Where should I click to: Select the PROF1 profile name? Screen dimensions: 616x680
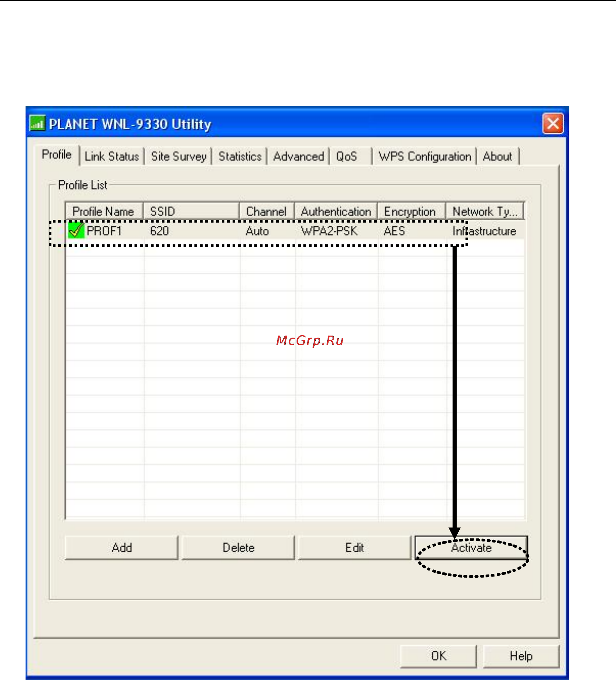click(104, 231)
